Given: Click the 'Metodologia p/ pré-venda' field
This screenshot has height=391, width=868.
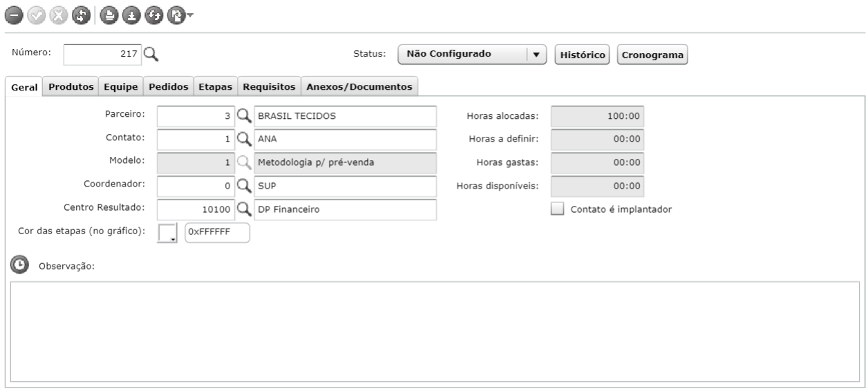Looking at the screenshot, I should coord(345,163).
